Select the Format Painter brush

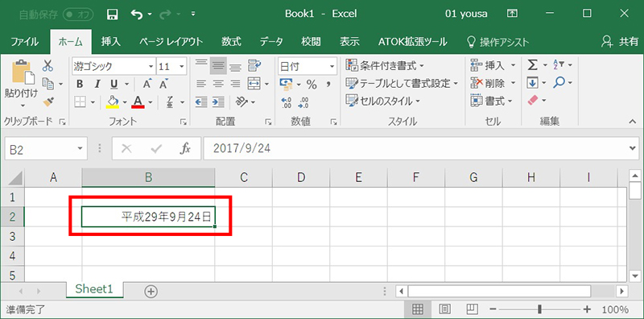coord(48,101)
